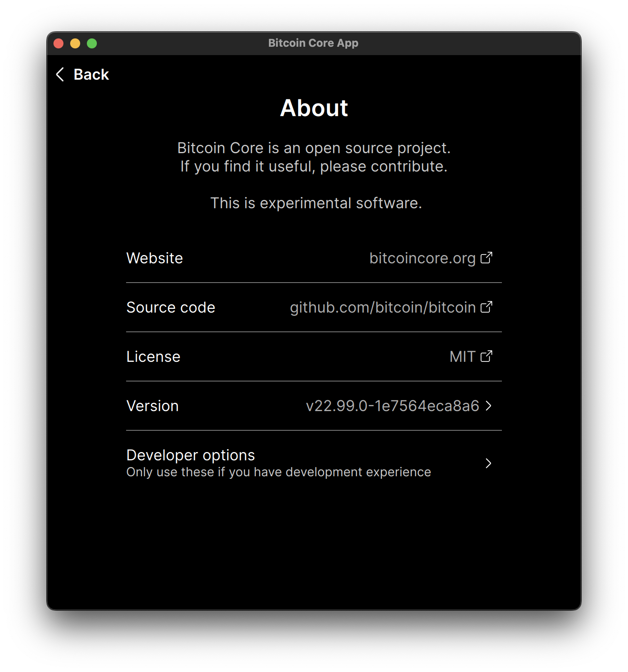The height and width of the screenshot is (672, 628).
Task: Open github.com/bitcoin/bitcoin source code link
Action: click(x=382, y=308)
